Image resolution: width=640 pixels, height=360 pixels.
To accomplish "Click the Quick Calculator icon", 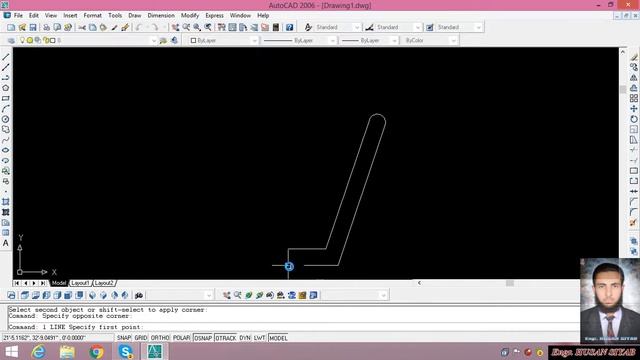I will coord(276,27).
